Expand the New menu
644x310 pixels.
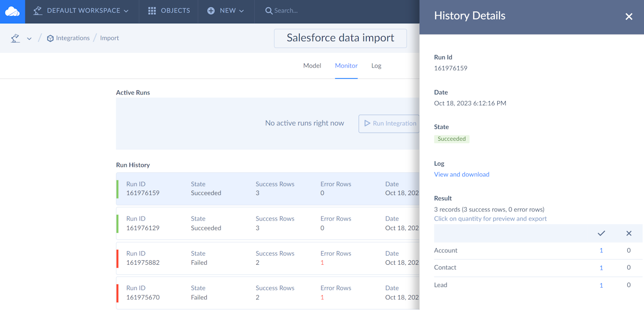[226, 11]
